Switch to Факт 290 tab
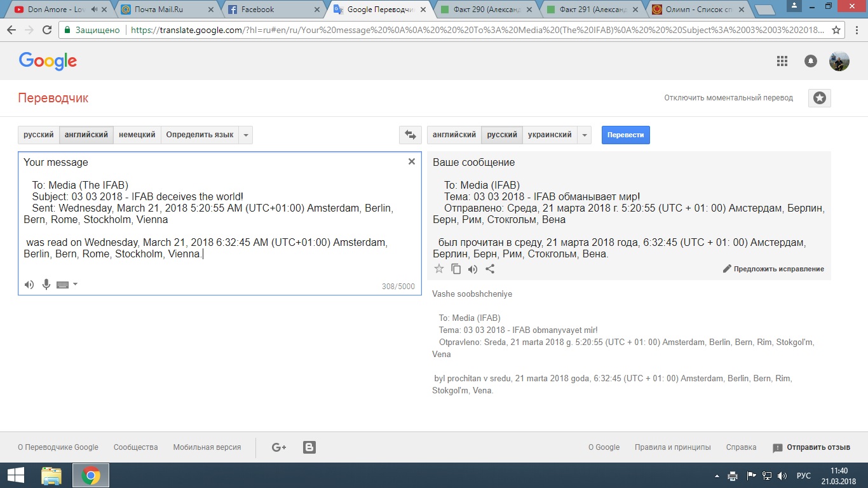Image resolution: width=868 pixels, height=488 pixels. click(x=486, y=10)
